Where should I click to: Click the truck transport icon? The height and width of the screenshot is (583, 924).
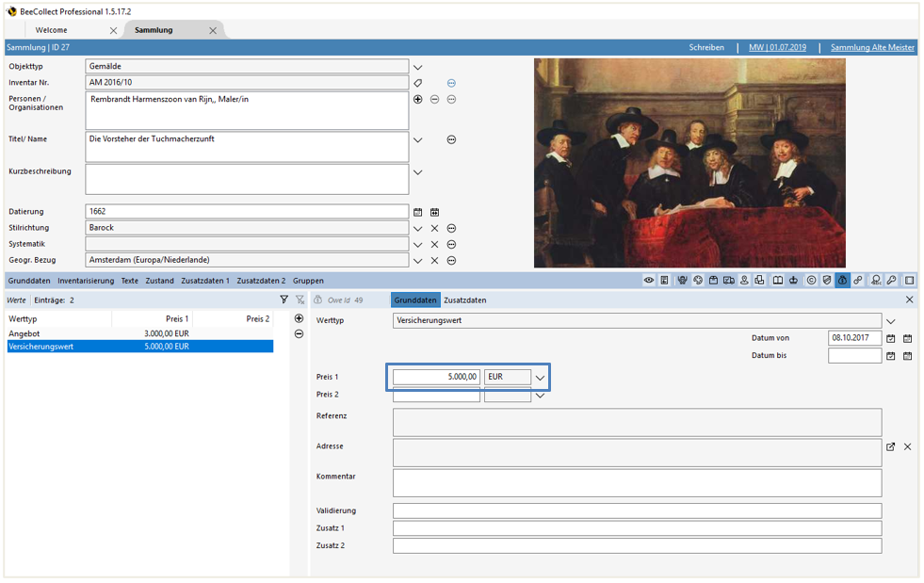click(729, 281)
